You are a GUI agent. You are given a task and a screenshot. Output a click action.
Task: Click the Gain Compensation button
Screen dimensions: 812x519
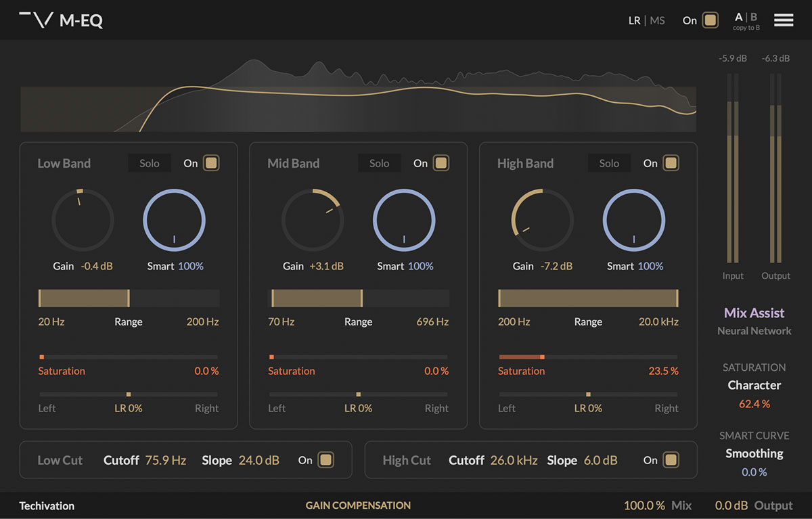tap(358, 505)
